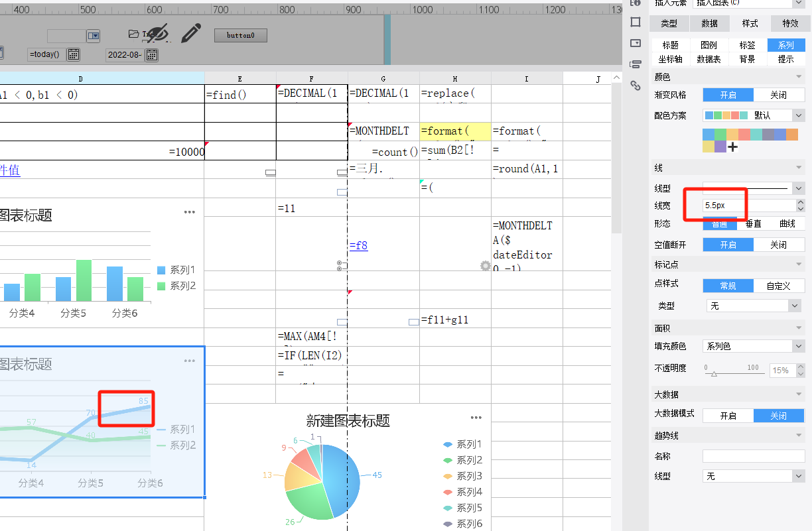Toggle 系列3 legend in the pie chart

coord(462,476)
